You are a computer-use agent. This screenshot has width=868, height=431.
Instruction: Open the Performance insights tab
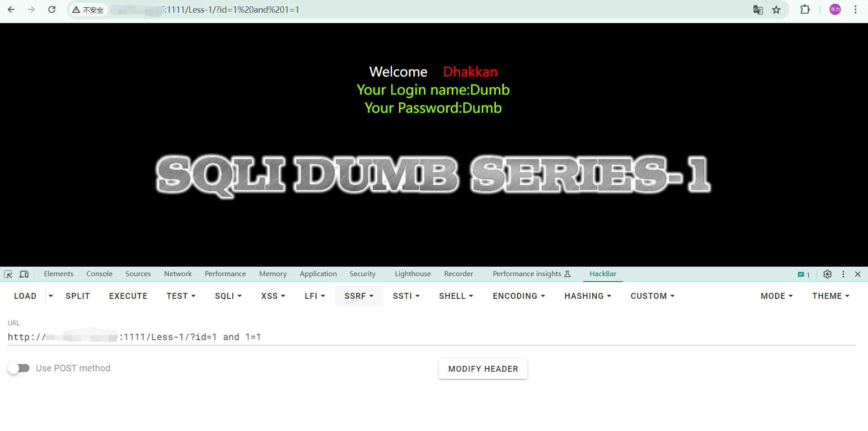click(x=532, y=274)
